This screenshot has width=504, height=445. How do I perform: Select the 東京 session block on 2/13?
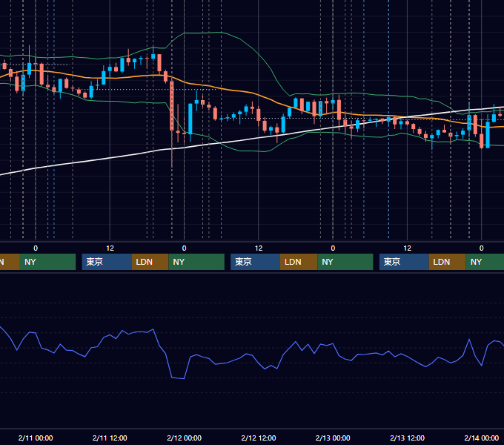(x=404, y=262)
